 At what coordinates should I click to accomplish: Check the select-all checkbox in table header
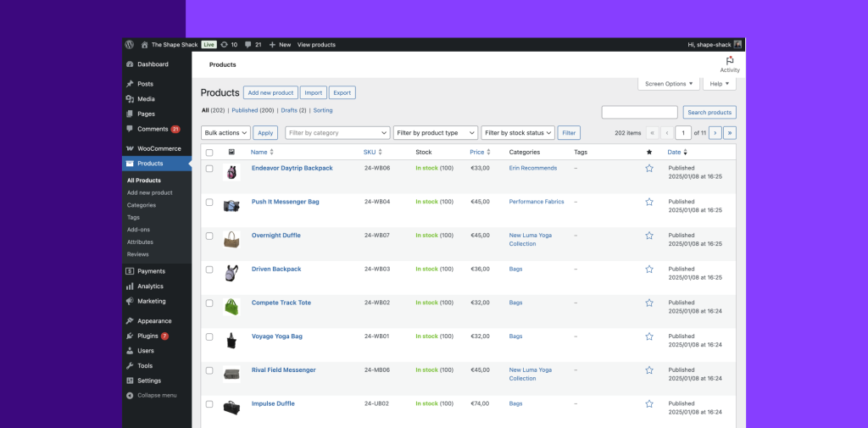click(x=209, y=153)
